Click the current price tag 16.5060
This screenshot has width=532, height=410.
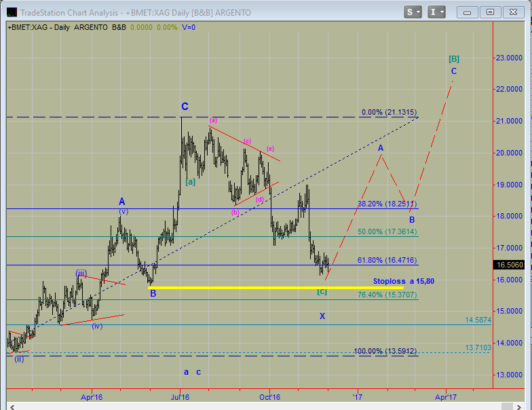509,265
